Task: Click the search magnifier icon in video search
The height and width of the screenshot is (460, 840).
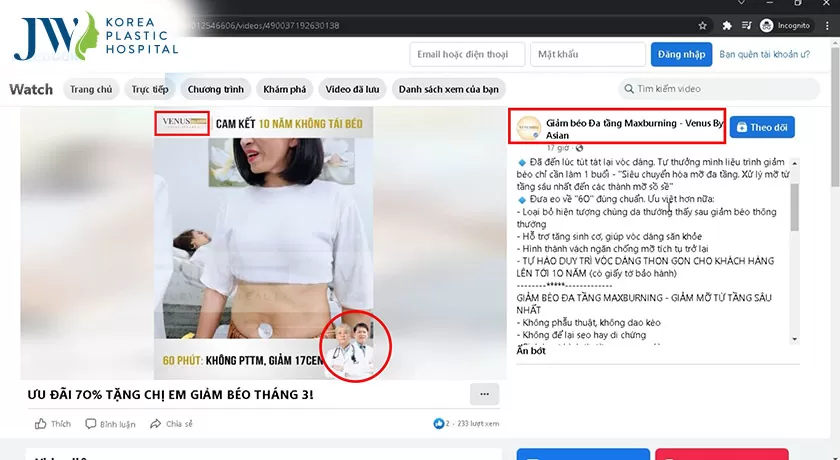Action: click(x=629, y=89)
